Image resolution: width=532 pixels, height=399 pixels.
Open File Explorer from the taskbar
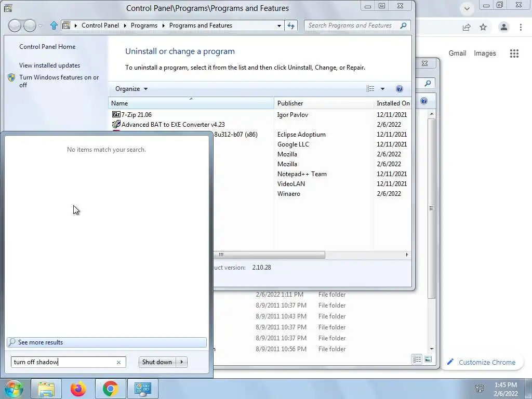46,389
